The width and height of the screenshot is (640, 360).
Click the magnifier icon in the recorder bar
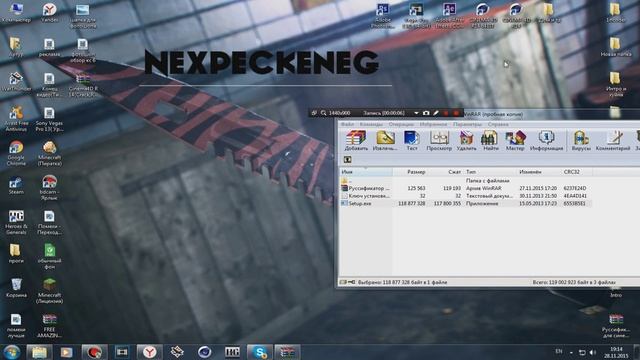click(x=323, y=113)
